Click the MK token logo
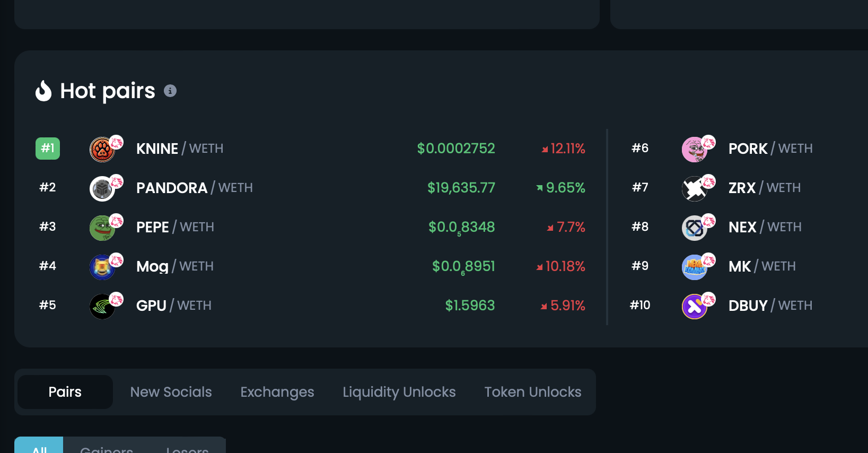The width and height of the screenshot is (868, 453). tap(695, 267)
